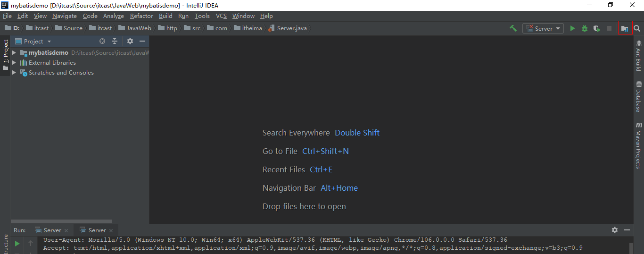
Task: Open the Build menu
Action: click(165, 16)
